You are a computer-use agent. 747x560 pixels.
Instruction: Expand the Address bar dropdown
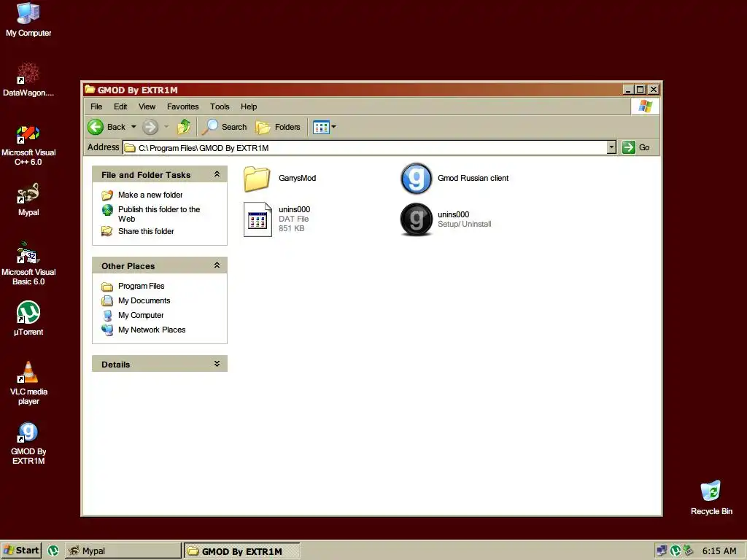pyautogui.click(x=612, y=147)
